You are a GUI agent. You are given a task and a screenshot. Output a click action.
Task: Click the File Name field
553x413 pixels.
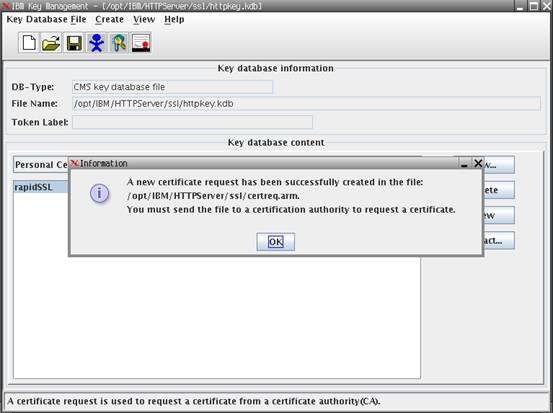[x=306, y=104]
